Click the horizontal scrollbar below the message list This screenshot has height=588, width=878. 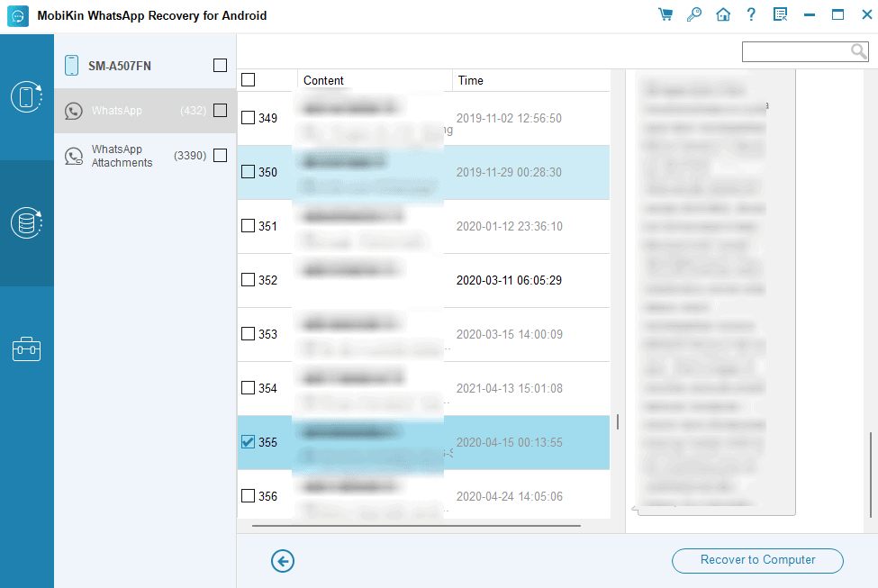tap(416, 526)
